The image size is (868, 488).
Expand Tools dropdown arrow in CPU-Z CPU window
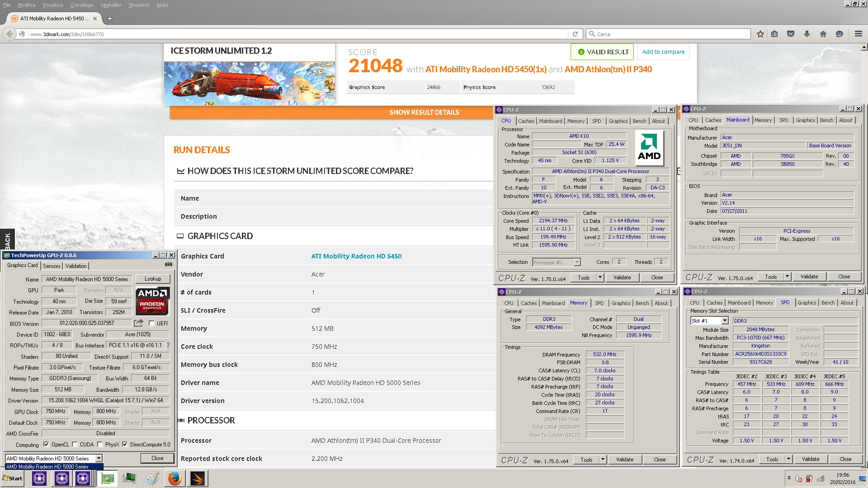click(600, 277)
